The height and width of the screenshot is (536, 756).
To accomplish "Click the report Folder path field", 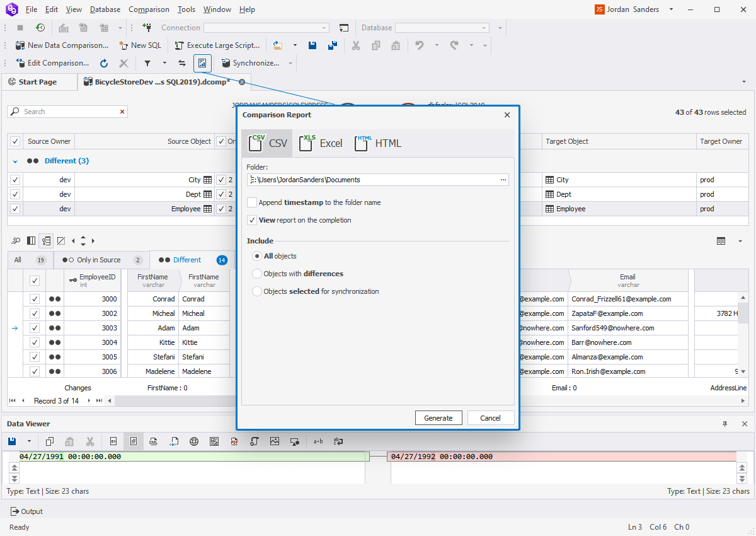I will 372,179.
